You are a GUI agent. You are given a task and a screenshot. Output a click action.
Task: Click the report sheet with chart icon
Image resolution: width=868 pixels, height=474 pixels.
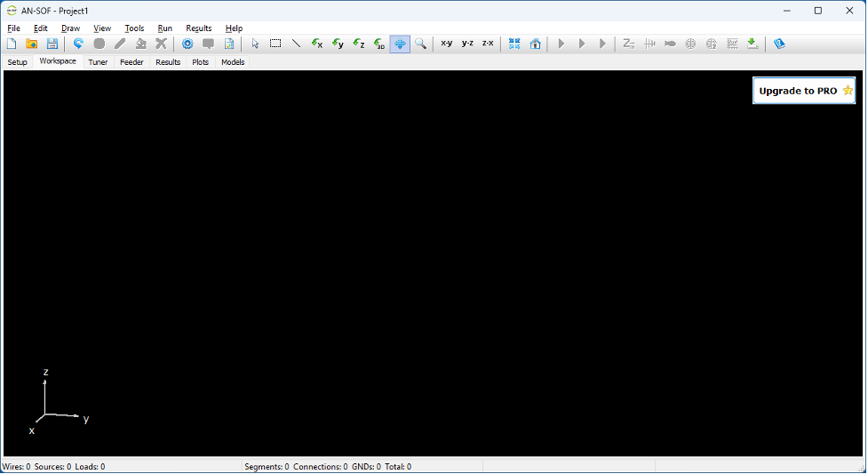[229, 44]
